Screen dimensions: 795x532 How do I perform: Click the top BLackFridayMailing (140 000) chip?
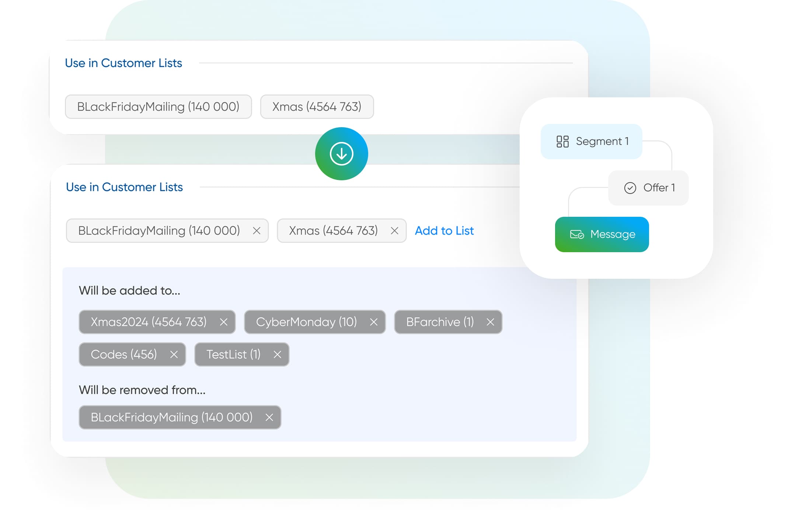158,107
